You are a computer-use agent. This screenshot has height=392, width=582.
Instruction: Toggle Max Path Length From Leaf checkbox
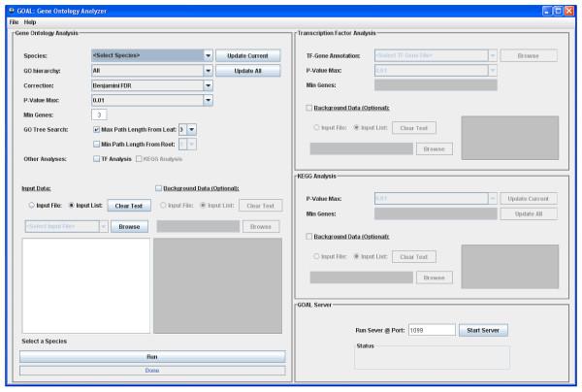(96, 128)
